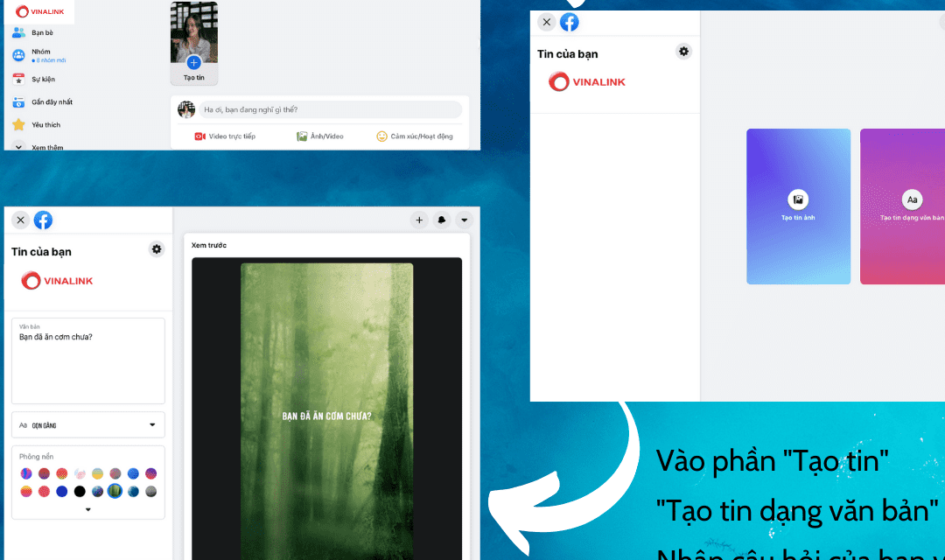Image resolution: width=945 pixels, height=560 pixels.
Task: Choose the Tạo tin ảnh photo story card
Action: pos(799,206)
